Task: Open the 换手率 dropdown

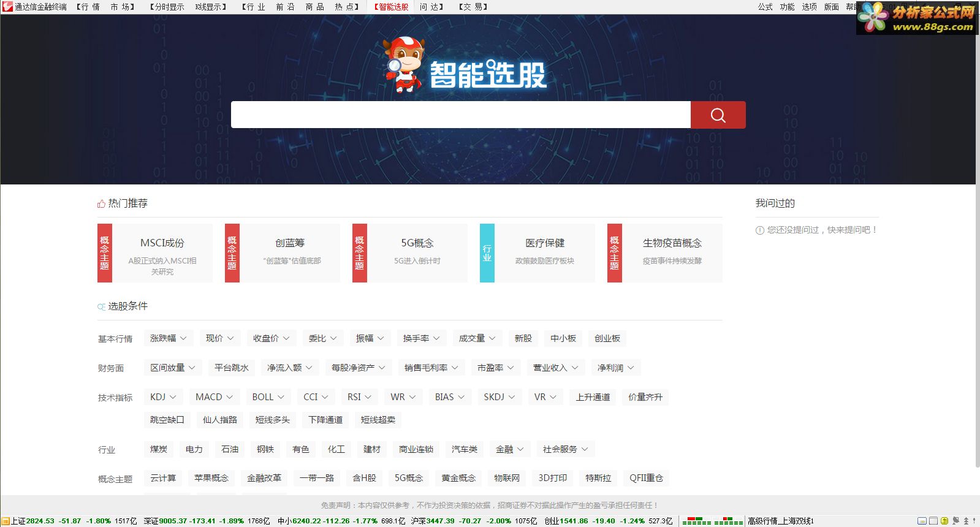Action: (422, 338)
